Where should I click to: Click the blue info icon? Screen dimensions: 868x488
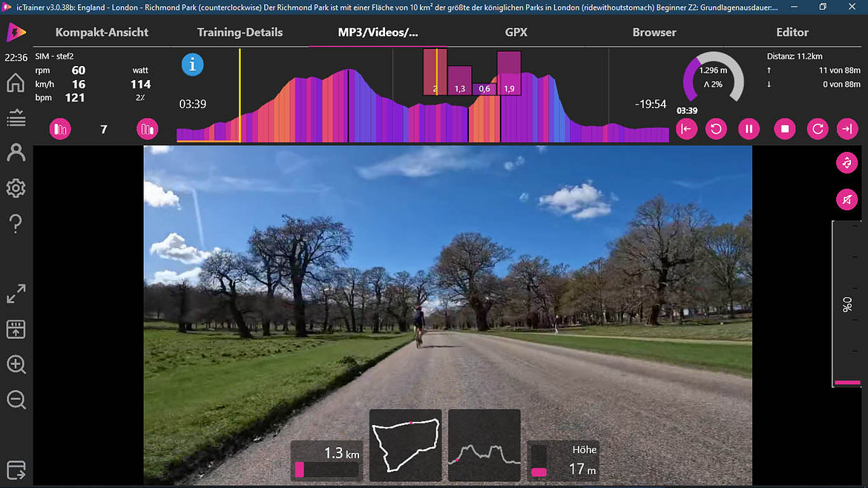pos(192,65)
